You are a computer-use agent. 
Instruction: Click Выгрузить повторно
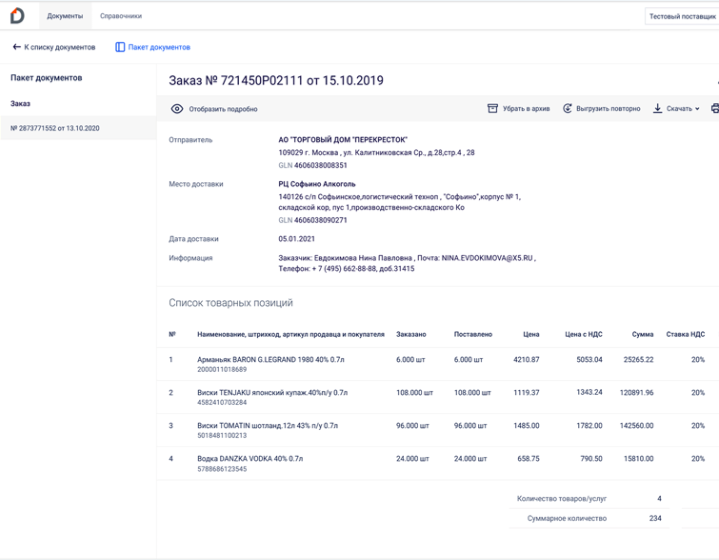point(608,109)
